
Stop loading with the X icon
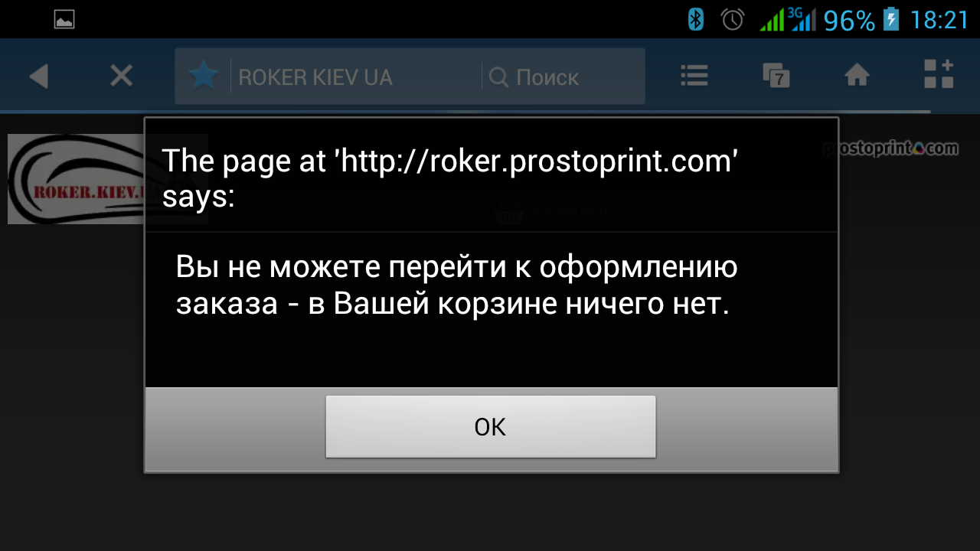click(x=121, y=76)
